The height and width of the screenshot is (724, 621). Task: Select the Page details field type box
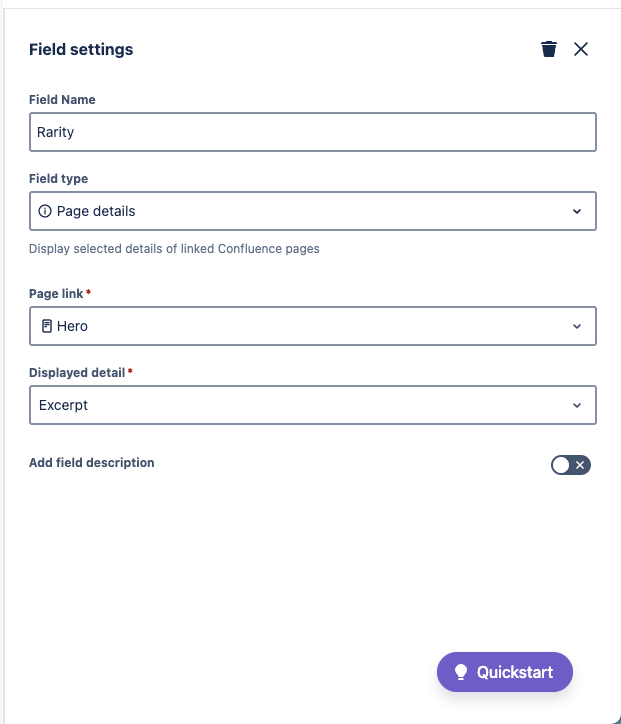pos(313,211)
